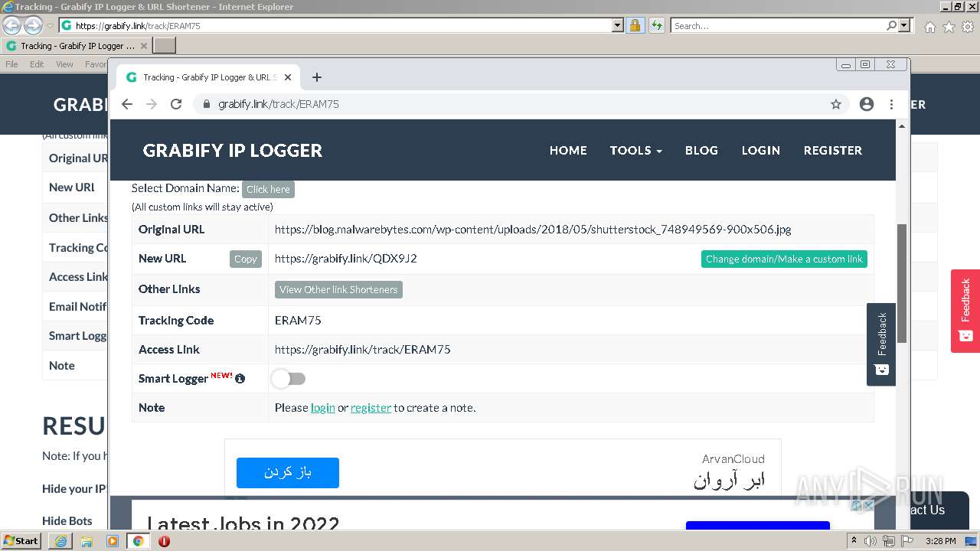Click scroll-up arrow of Chrome page
Viewport: 980px width, 551px height.
point(902,126)
